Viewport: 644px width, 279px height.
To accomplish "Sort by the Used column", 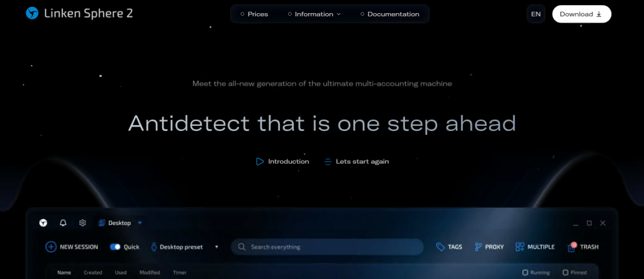I will (x=121, y=273).
